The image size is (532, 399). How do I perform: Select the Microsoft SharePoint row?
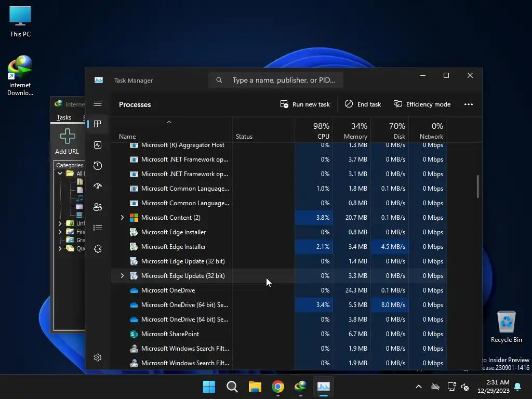tap(278, 334)
